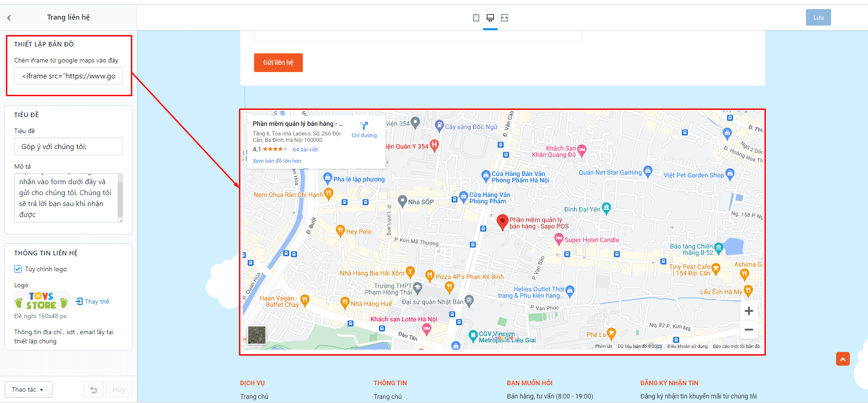Open Trang chủ under DỊCH VỤ footer
Screen dimensions: 868x403
[254, 397]
